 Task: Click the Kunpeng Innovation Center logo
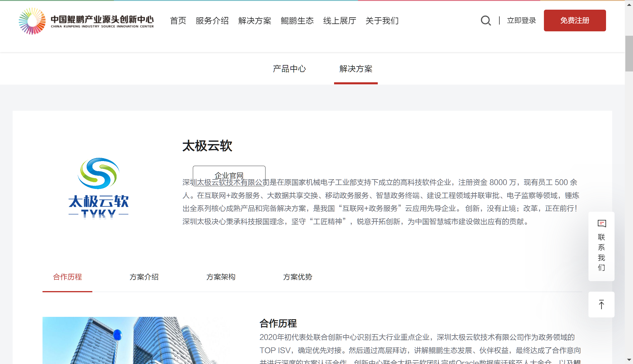(86, 21)
